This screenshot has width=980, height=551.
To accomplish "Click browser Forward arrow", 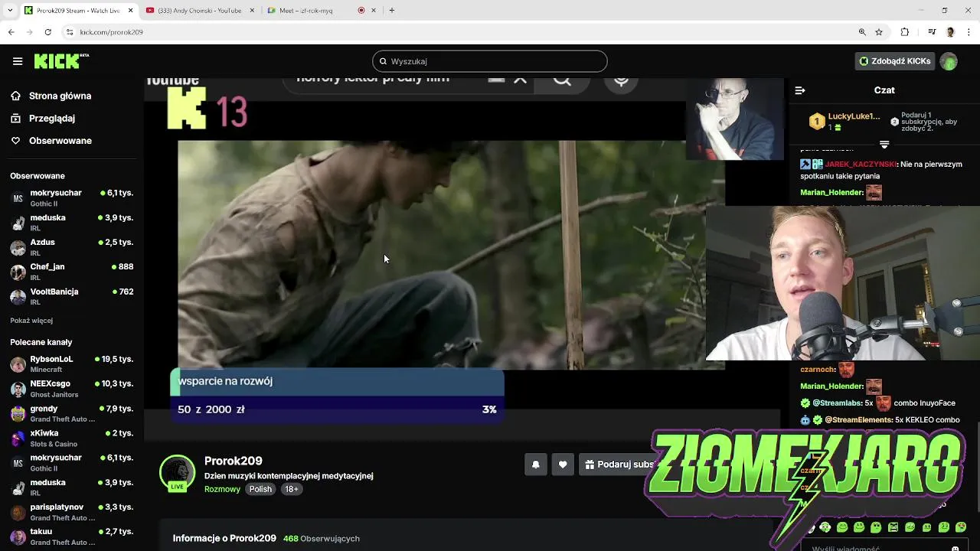I will pyautogui.click(x=29, y=32).
